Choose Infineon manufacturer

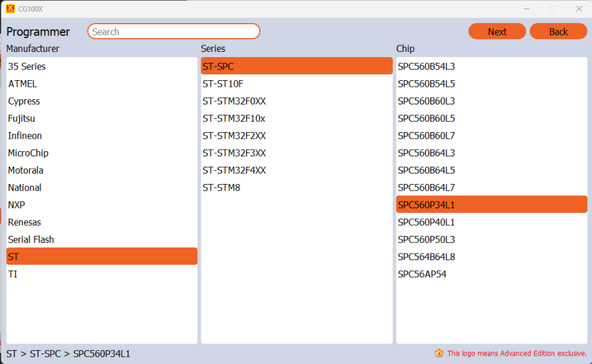[x=25, y=135]
